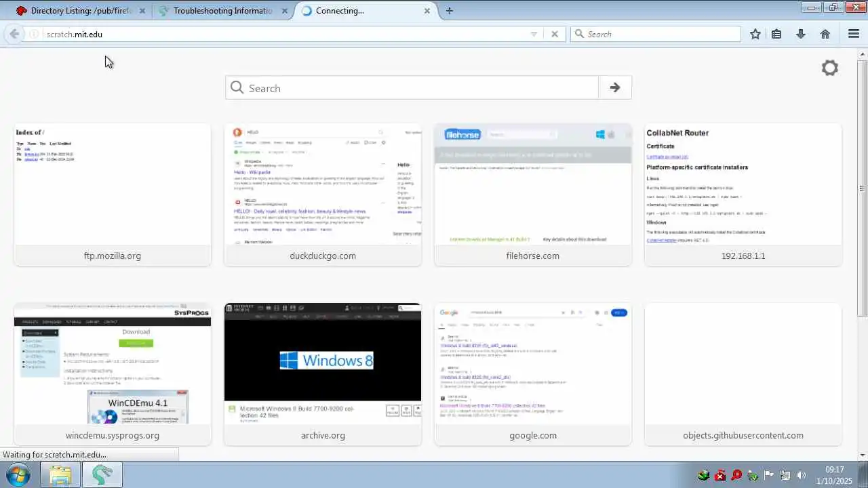Open the network tray icon
This screenshot has width=868, height=488.
tap(785, 475)
